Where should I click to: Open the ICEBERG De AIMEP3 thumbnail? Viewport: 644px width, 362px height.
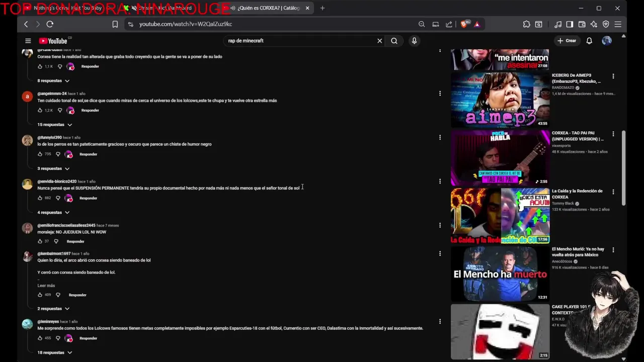tap(500, 100)
